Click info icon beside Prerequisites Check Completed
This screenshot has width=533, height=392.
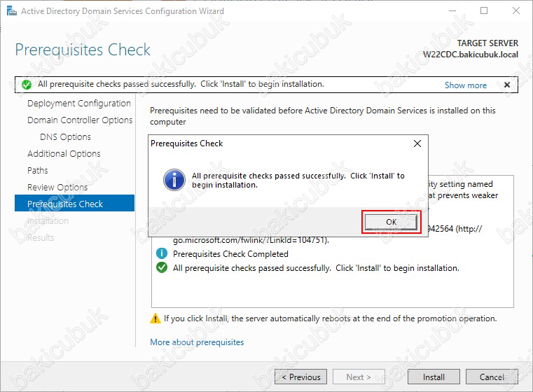pyautogui.click(x=162, y=253)
